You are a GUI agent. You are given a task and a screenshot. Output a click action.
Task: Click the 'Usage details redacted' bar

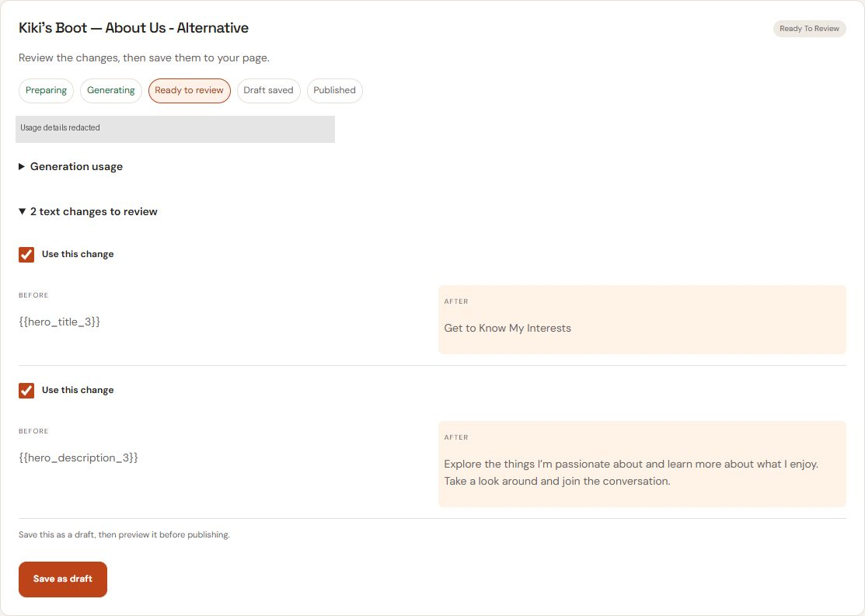pyautogui.click(x=175, y=129)
